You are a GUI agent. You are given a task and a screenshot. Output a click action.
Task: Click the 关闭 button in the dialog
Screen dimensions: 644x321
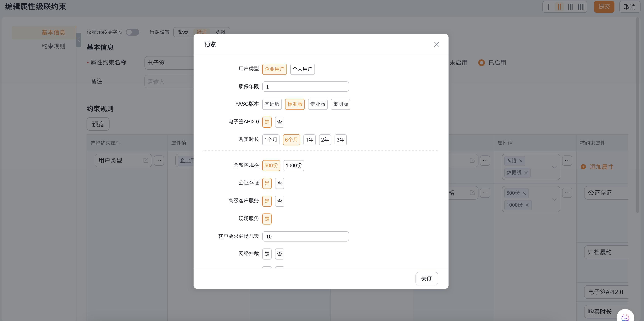[x=427, y=278]
